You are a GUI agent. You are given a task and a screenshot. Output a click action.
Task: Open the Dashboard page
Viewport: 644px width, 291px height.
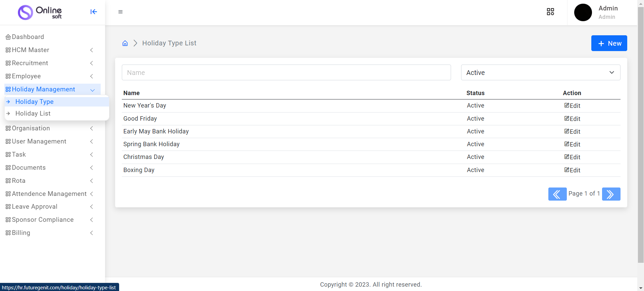coord(28,37)
